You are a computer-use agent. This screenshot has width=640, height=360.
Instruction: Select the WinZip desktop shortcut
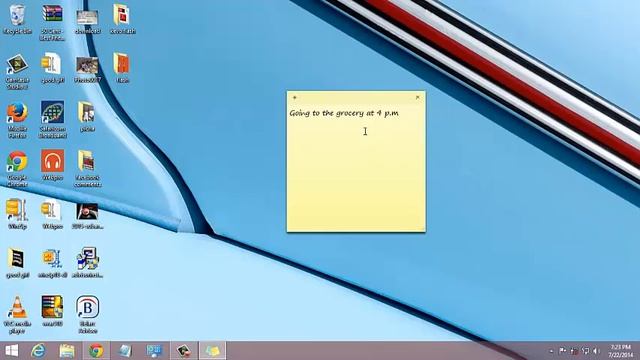click(x=17, y=213)
